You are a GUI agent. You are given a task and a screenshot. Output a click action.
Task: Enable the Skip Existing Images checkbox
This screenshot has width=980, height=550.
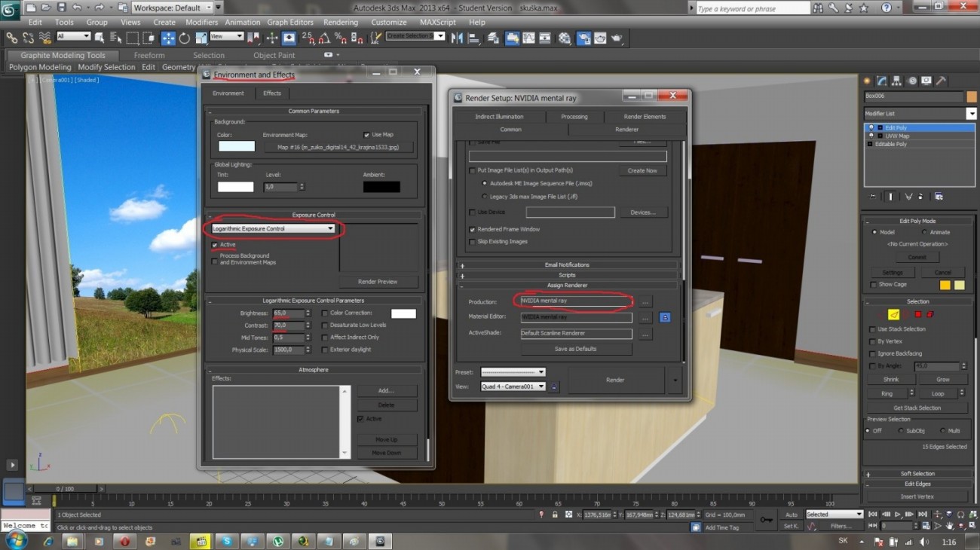(x=473, y=242)
